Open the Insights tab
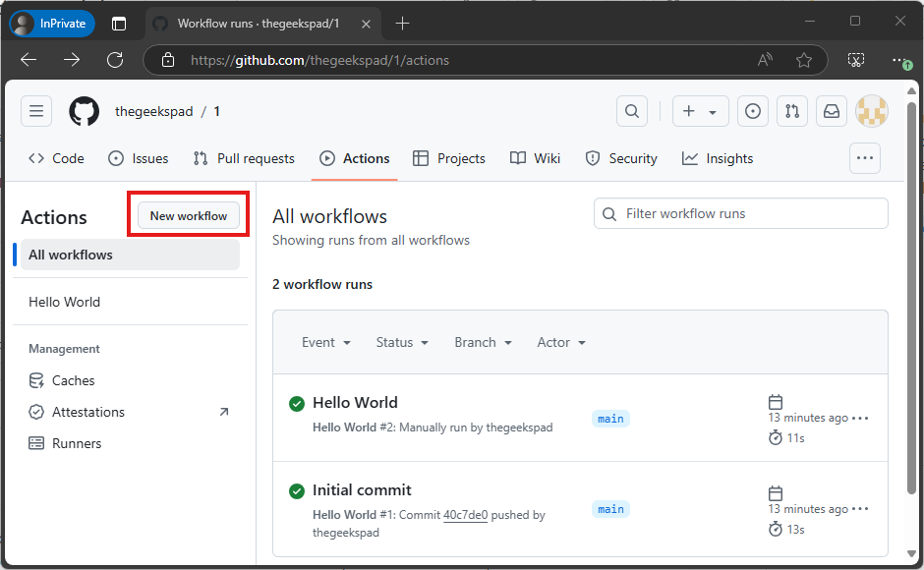924x570 pixels. [x=718, y=158]
